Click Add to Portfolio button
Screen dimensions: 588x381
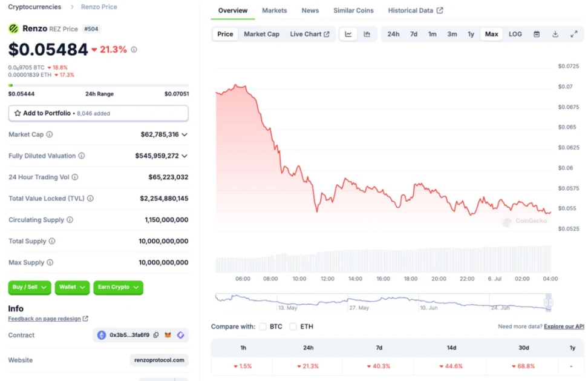point(98,113)
